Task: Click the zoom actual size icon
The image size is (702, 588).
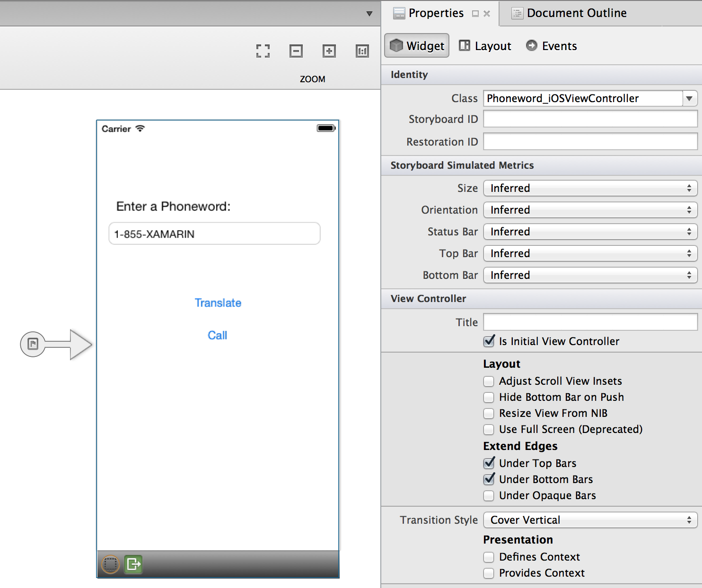Action: click(x=362, y=51)
